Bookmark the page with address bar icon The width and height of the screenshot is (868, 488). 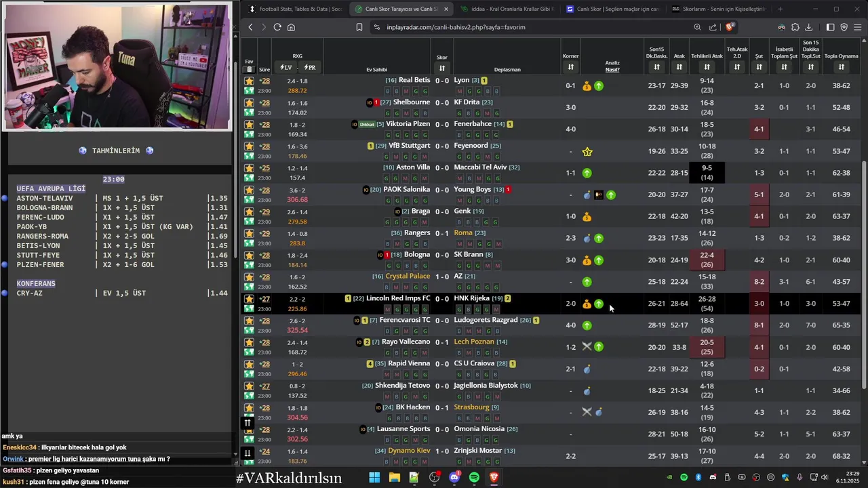point(359,27)
